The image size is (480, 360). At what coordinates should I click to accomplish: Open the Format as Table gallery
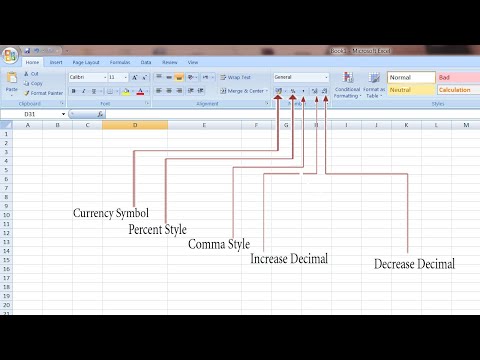374,85
